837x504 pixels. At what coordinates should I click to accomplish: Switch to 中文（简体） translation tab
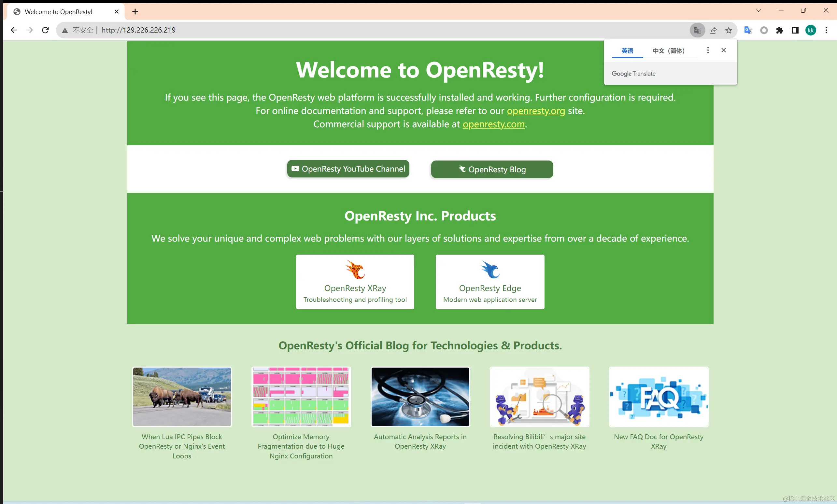669,50
